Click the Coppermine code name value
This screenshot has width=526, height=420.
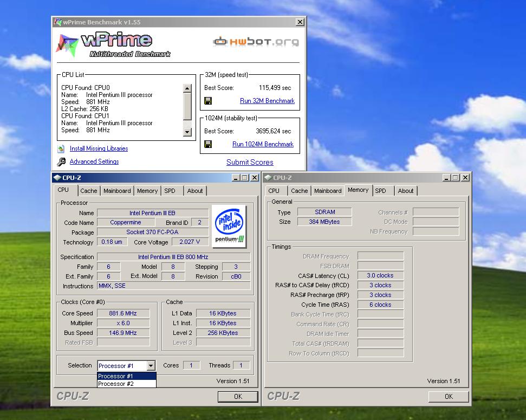point(126,222)
